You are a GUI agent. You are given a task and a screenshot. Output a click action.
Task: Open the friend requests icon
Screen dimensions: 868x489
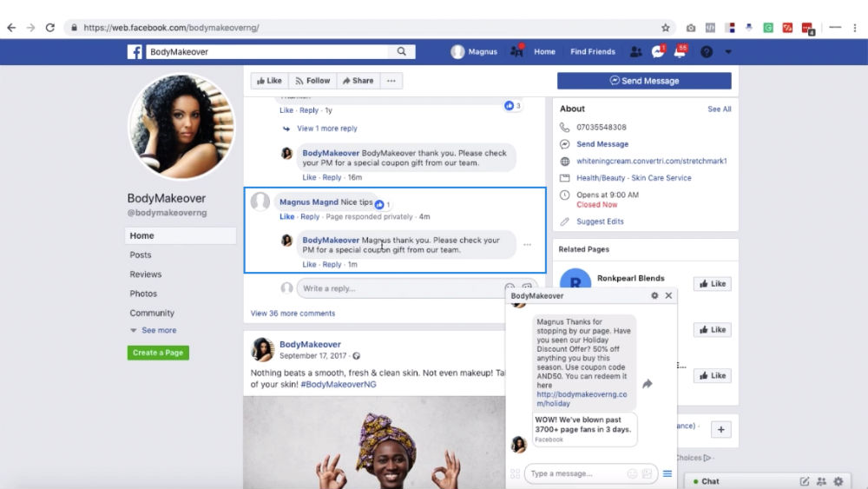635,51
